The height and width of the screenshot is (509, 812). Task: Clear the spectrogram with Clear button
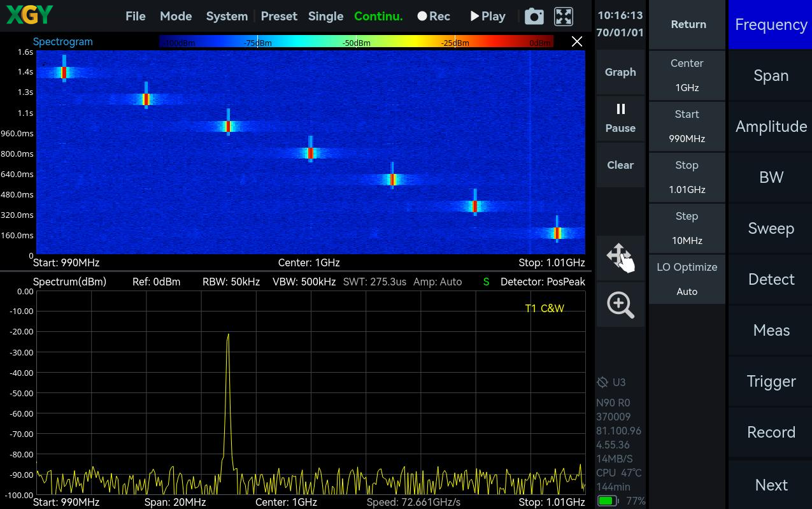pyautogui.click(x=620, y=165)
